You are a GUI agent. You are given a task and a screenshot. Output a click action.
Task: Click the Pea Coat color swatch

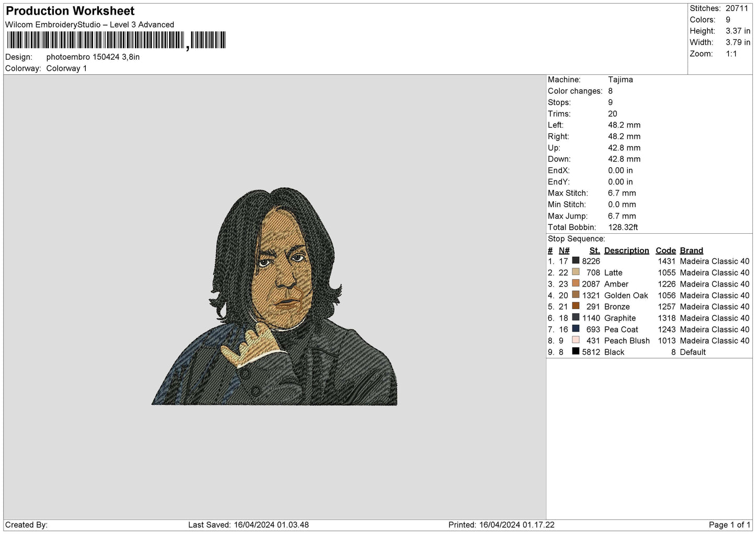point(576,329)
